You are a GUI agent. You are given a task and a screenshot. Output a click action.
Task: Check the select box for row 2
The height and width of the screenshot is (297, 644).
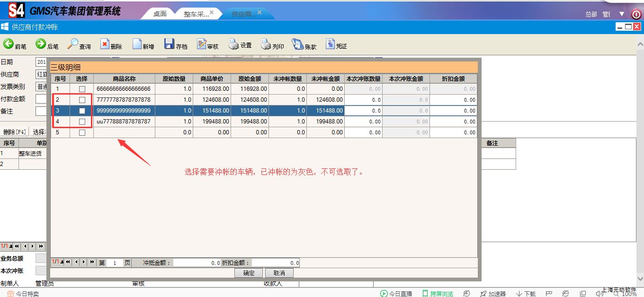[82, 100]
